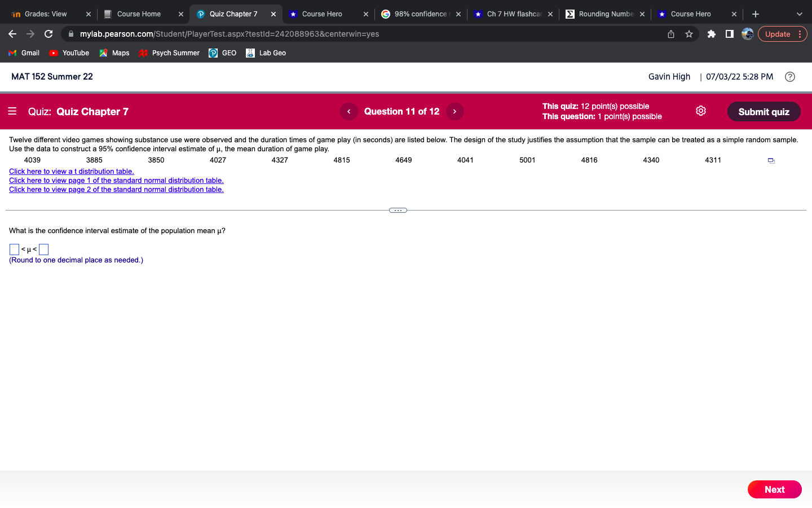
Task: Click the data value 5001
Action: click(527, 160)
